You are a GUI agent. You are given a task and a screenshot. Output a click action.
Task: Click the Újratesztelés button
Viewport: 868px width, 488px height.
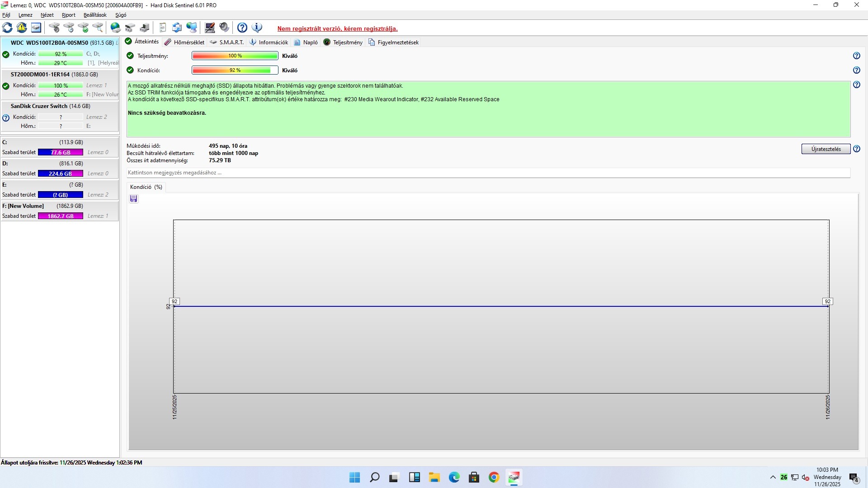point(826,149)
